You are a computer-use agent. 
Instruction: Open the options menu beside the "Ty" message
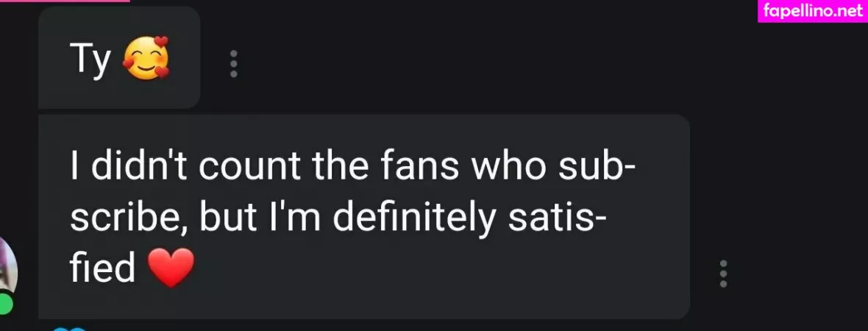coord(234,64)
